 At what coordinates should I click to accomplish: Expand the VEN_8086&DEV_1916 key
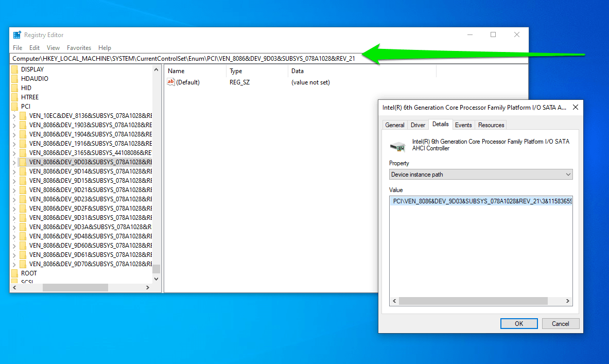14,144
